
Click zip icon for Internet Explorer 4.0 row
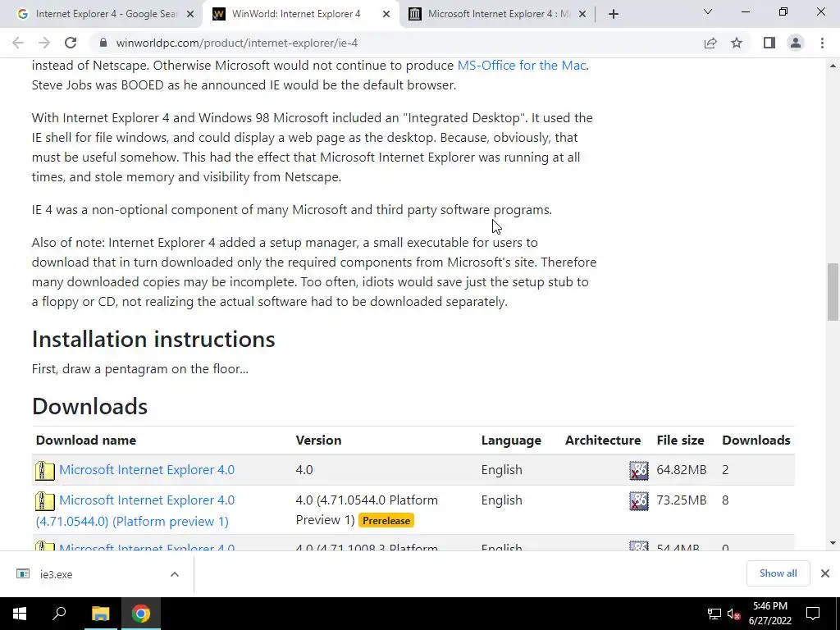[45, 470]
